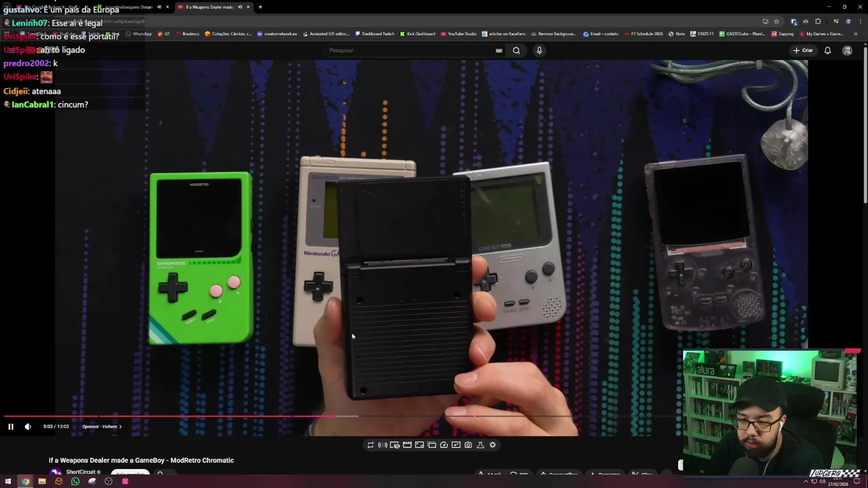This screenshot has width=868, height=488.
Task: Pause the YouTube video
Action: point(10,426)
